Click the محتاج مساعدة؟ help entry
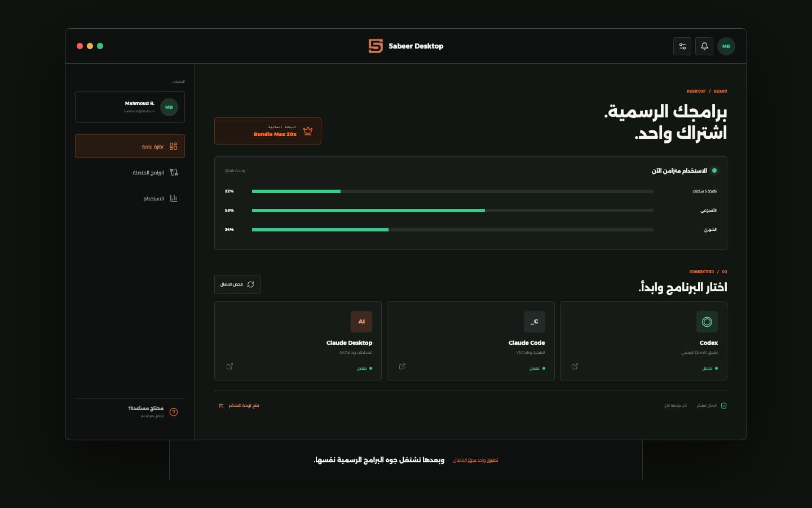This screenshot has width=812, height=508. [x=130, y=411]
